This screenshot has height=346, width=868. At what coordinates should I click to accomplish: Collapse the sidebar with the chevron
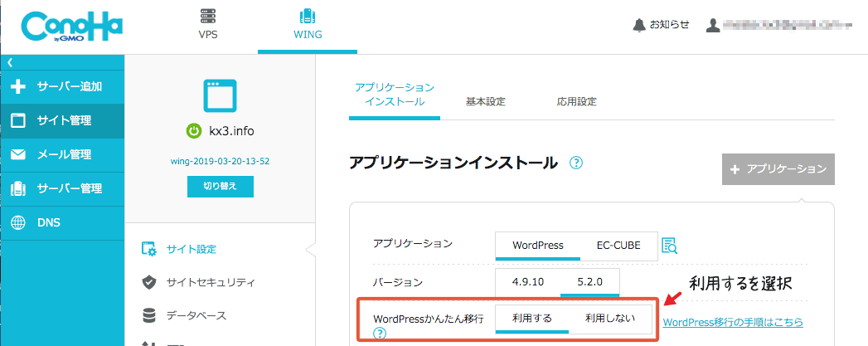tap(9, 62)
